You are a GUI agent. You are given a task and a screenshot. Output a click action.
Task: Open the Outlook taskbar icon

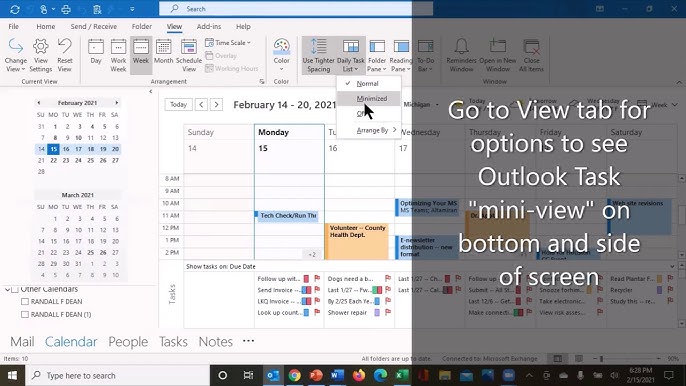273,375
